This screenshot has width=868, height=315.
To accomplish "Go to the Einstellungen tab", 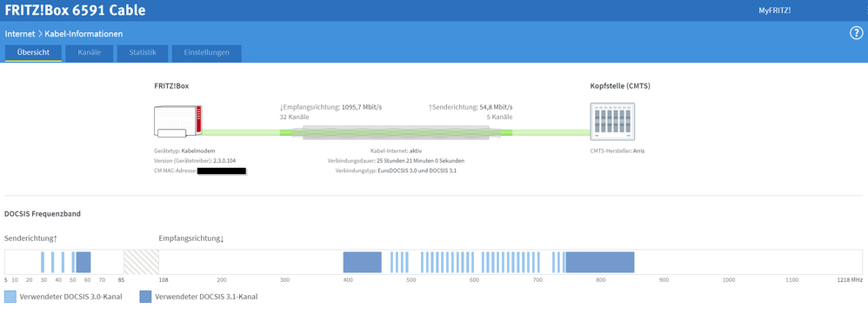I will point(206,53).
